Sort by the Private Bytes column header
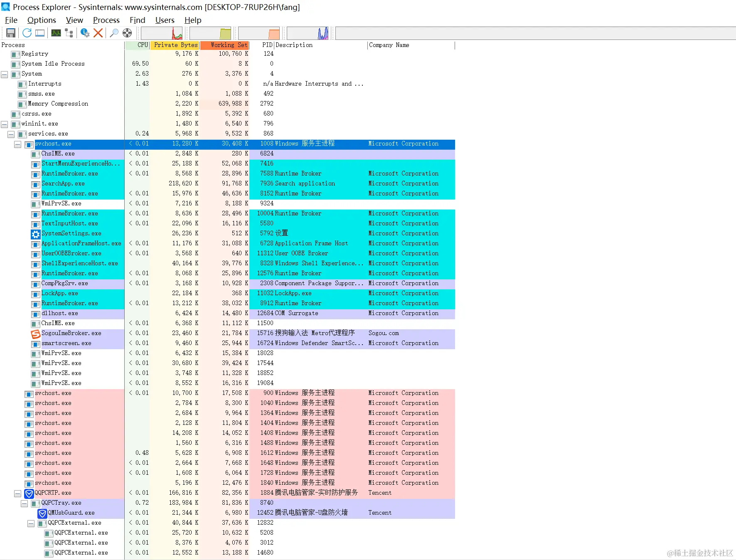This screenshot has width=736, height=560. [x=175, y=45]
